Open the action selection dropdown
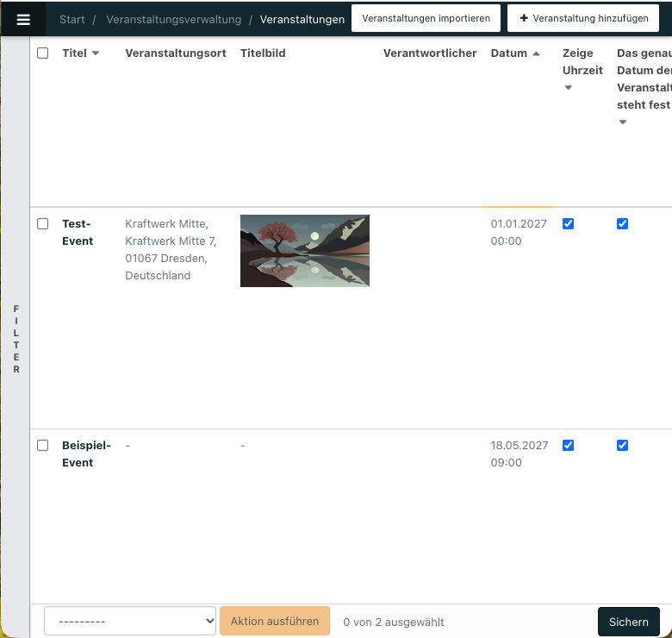The image size is (672, 638). [130, 621]
